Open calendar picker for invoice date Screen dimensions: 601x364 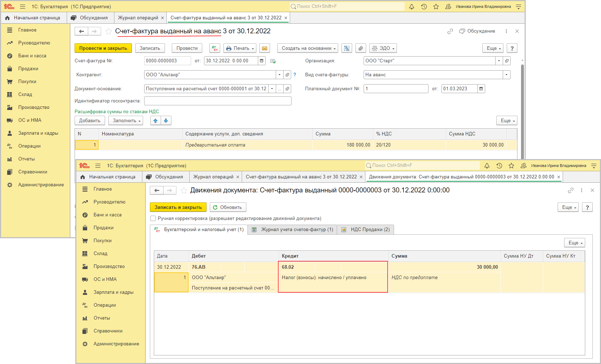click(262, 61)
